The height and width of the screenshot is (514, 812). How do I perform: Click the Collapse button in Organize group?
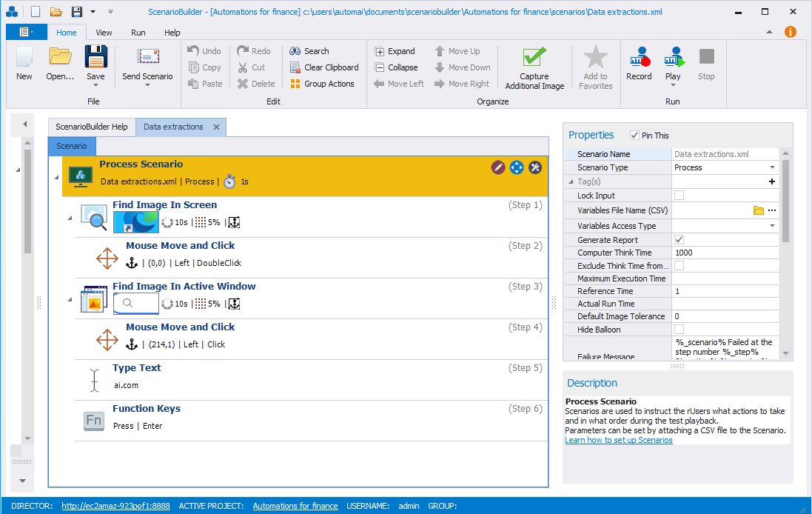click(x=396, y=67)
